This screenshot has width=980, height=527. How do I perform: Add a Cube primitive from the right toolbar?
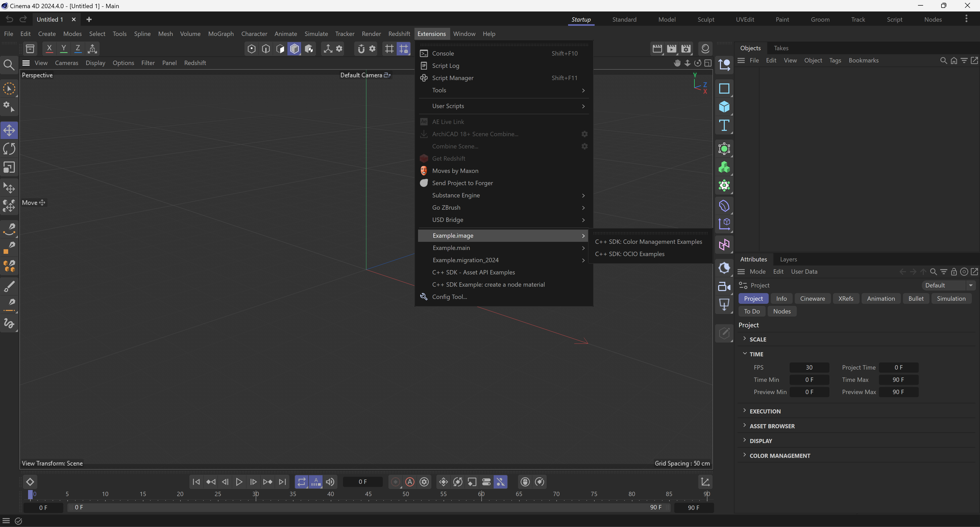pos(724,107)
